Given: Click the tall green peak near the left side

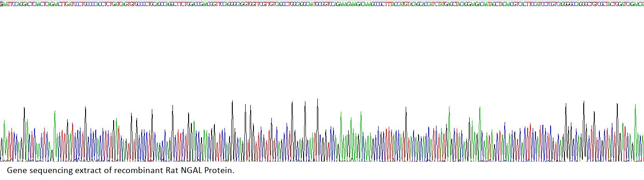Looking at the screenshot, I should click(x=55, y=135).
